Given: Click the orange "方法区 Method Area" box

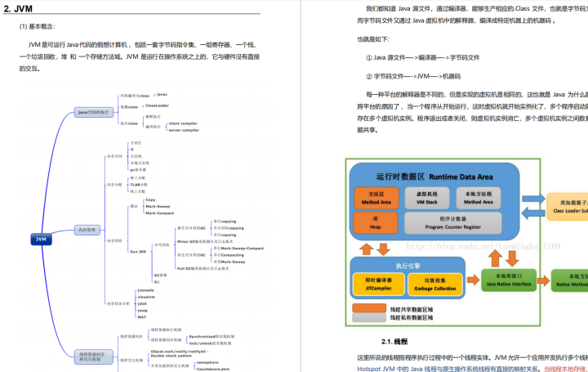Looking at the screenshot, I should pyautogui.click(x=376, y=198).
